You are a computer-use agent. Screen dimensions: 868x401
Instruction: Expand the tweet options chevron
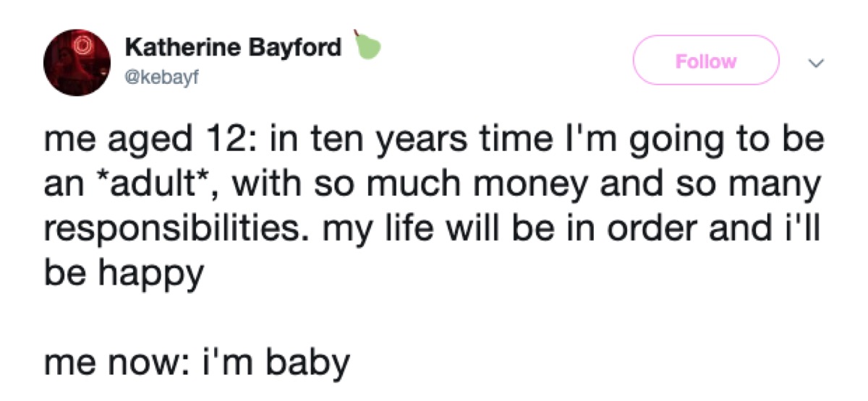(816, 64)
